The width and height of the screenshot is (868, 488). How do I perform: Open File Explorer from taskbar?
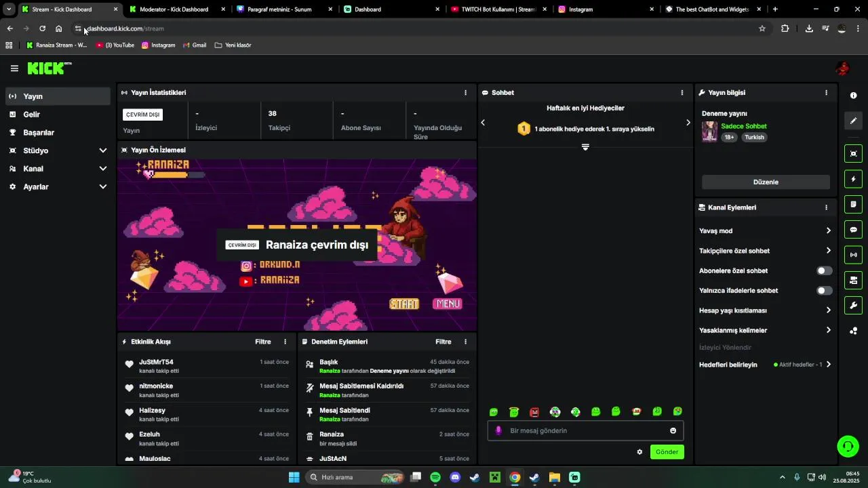click(x=554, y=477)
